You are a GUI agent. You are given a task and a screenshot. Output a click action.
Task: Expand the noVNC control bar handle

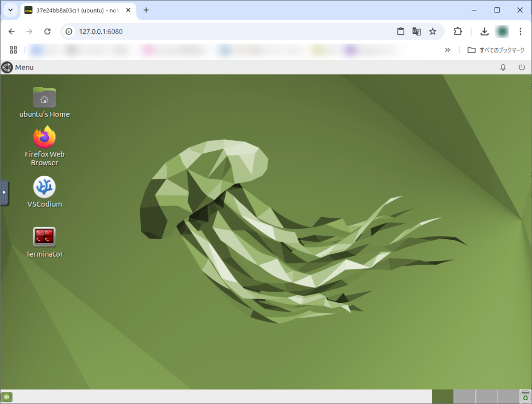click(4, 192)
